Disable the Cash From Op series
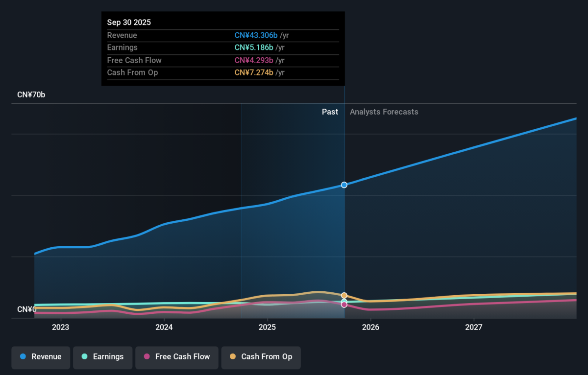Viewport: 588px width, 375px height. click(x=261, y=357)
